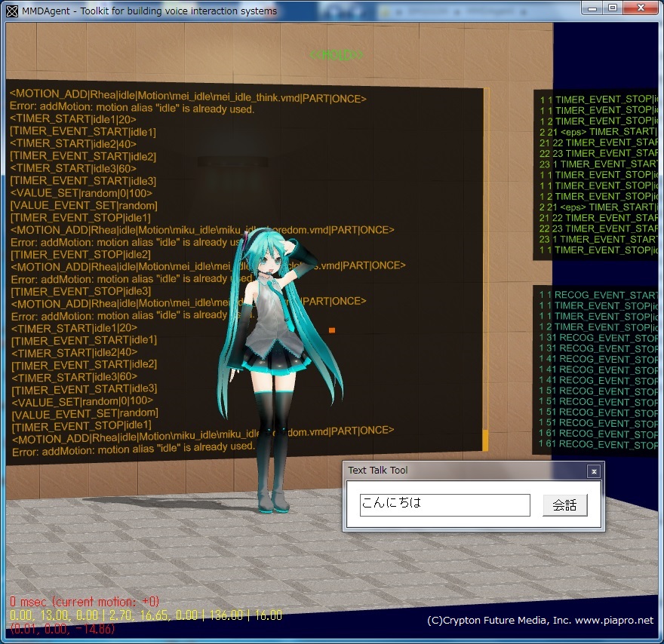Click the Text Talk Tool title bar
The width and height of the screenshot is (664, 644).
[x=466, y=471]
